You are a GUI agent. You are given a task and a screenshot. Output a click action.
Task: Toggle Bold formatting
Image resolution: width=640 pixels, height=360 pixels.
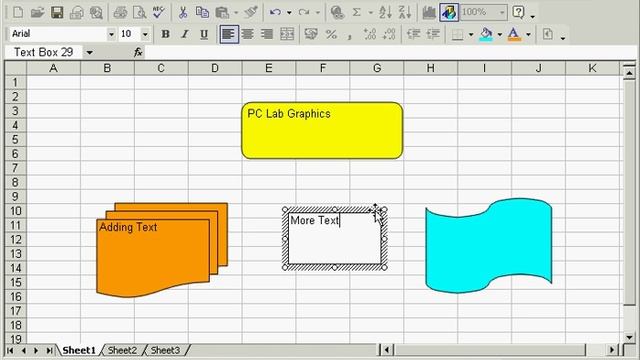[165, 34]
